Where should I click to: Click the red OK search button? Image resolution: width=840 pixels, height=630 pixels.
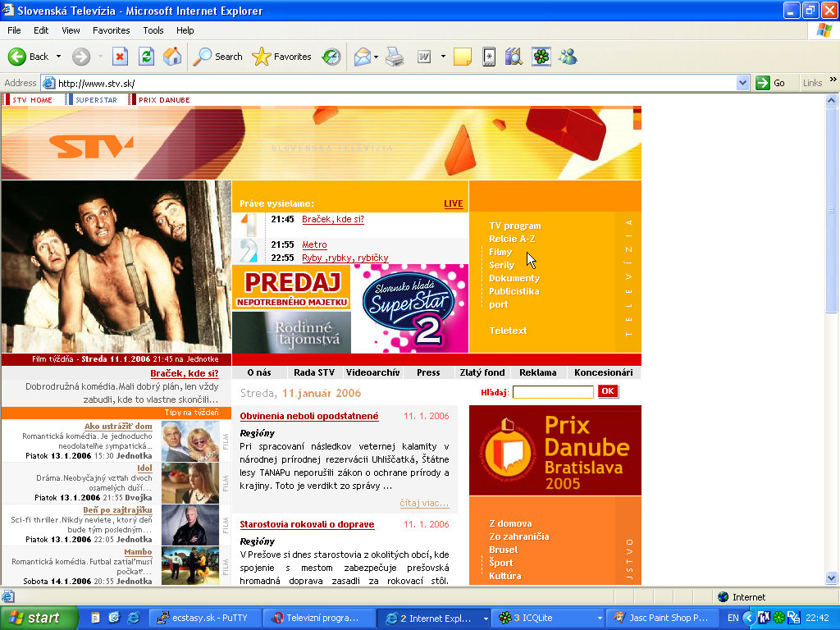(x=608, y=391)
